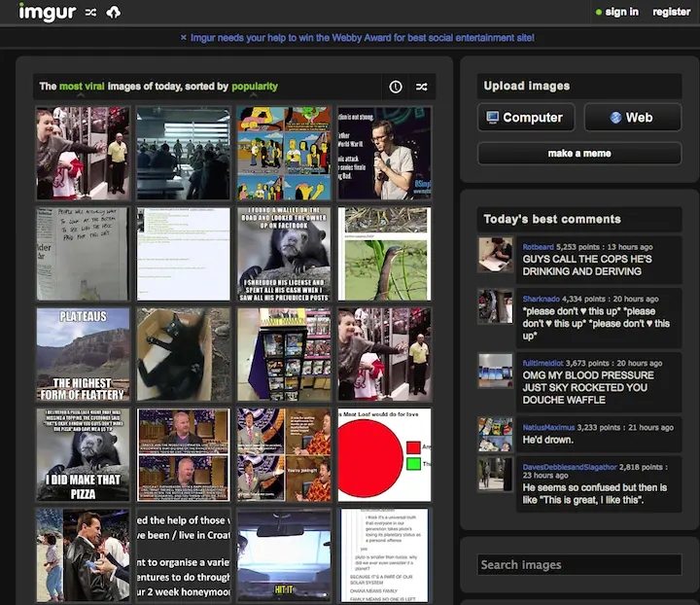The width and height of the screenshot is (700, 605).
Task: Click the 'make a meme' button
Action: (579, 154)
